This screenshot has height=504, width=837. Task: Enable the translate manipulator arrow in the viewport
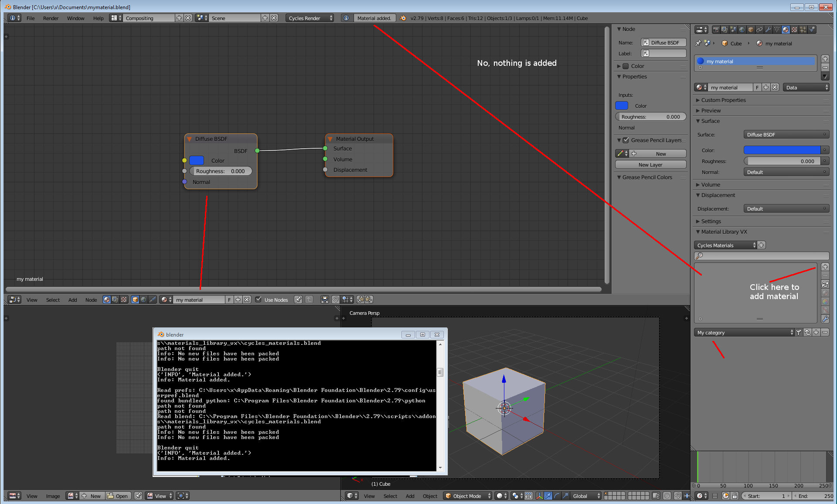[548, 496]
